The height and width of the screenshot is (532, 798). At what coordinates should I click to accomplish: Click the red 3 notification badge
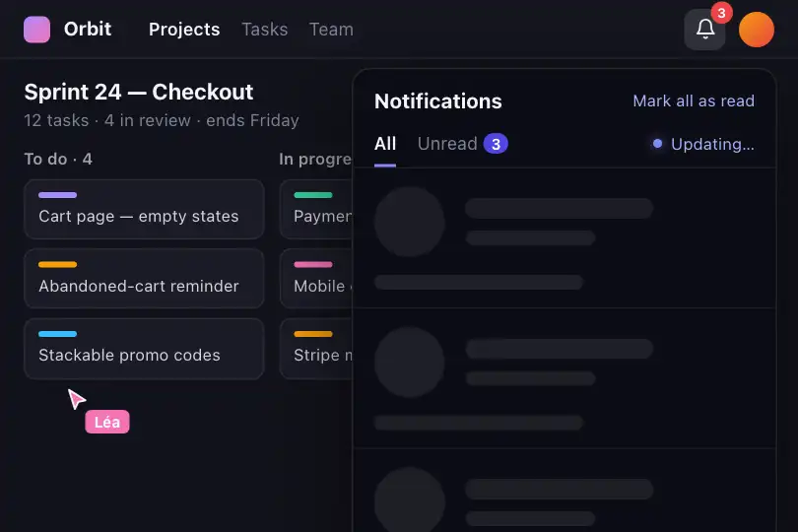[721, 13]
